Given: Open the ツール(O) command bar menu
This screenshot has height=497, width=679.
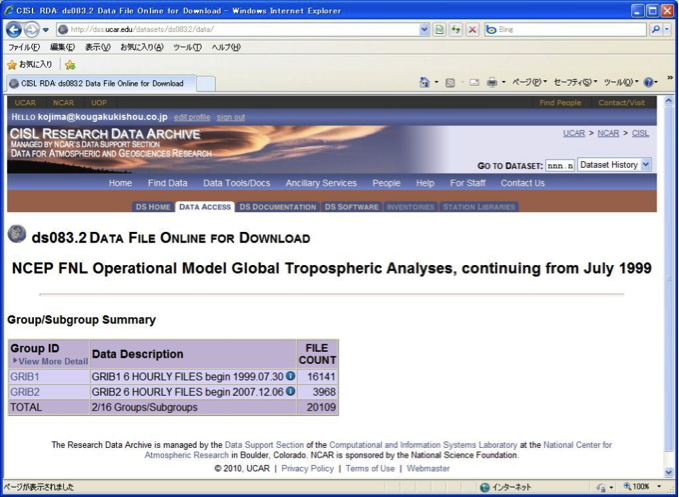Looking at the screenshot, I should (x=621, y=82).
